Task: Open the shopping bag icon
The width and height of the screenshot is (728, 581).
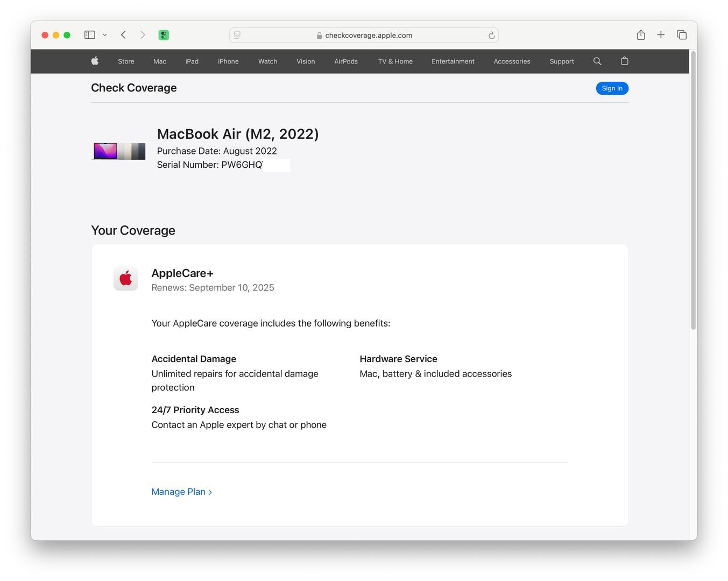Action: (624, 61)
